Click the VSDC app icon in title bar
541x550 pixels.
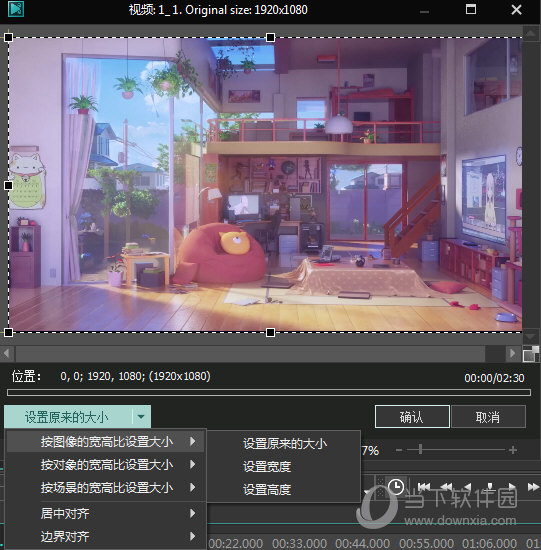(x=16, y=9)
